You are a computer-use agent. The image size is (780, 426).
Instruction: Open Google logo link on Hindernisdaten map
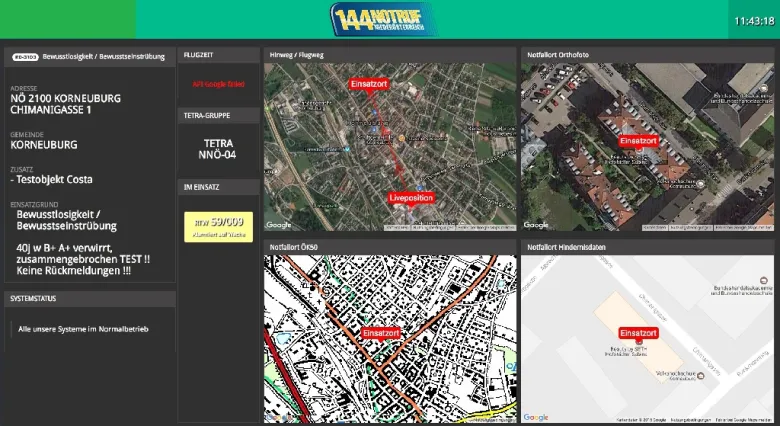[x=536, y=417]
